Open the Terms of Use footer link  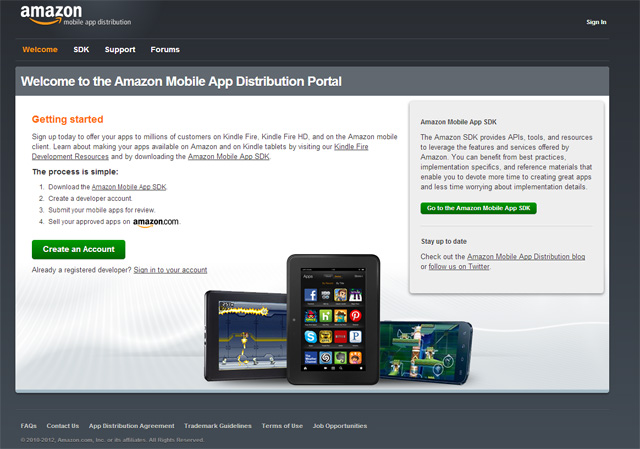[282, 426]
